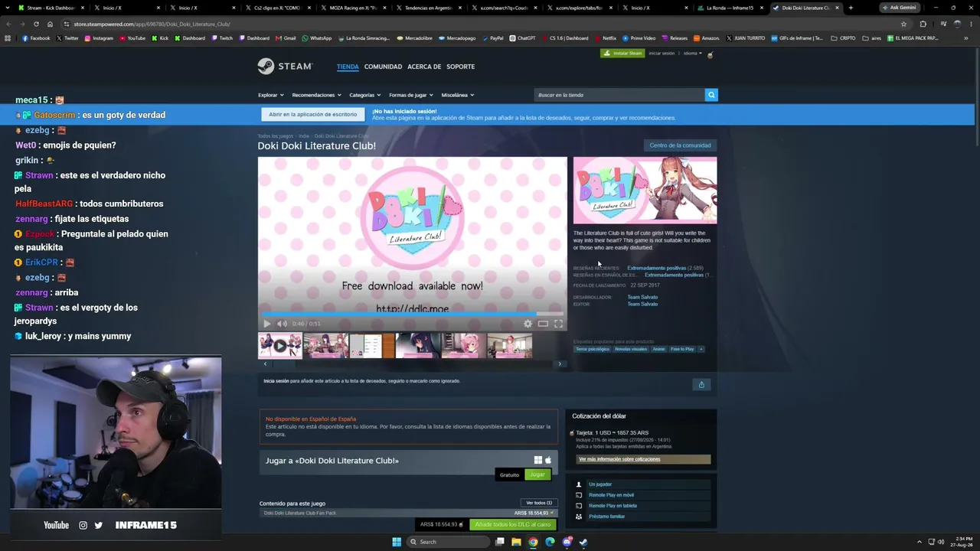Expand more tags with the plus button
Viewport: 980px width, 551px height.
pos(701,349)
